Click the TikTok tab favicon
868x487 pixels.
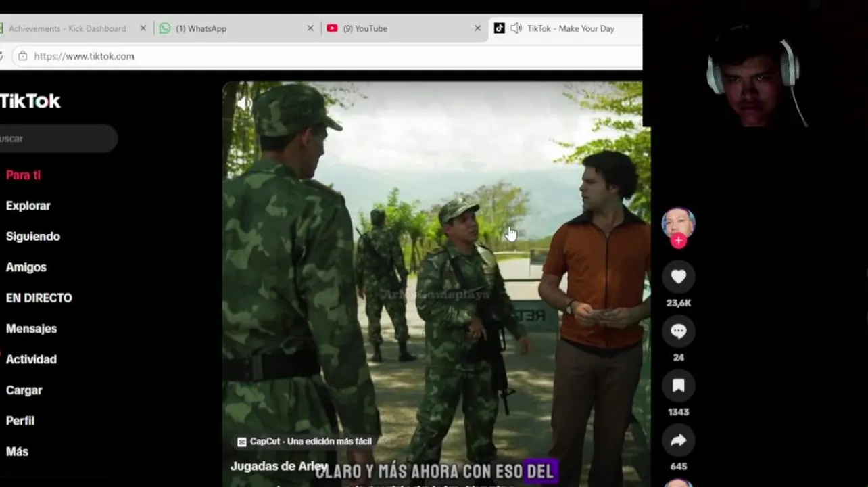click(499, 28)
